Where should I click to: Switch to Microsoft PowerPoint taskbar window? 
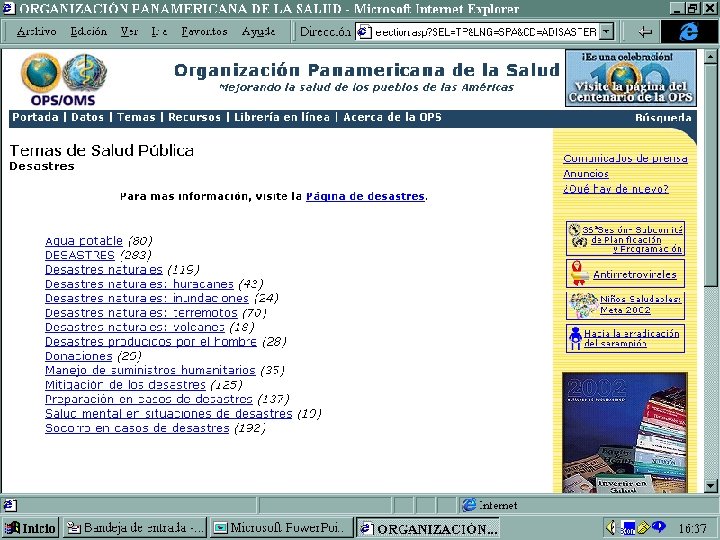click(281, 528)
